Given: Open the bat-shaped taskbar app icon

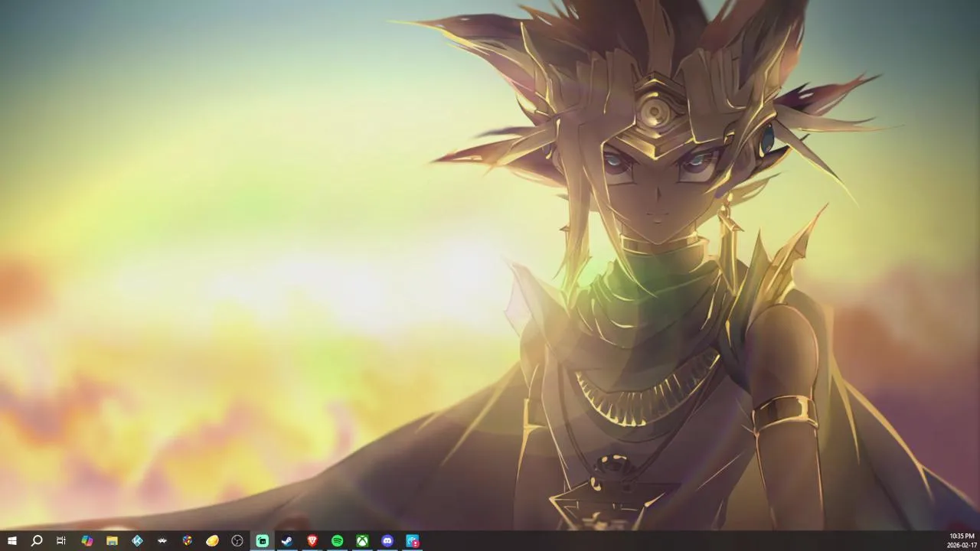Looking at the screenshot, I should pos(162,541).
